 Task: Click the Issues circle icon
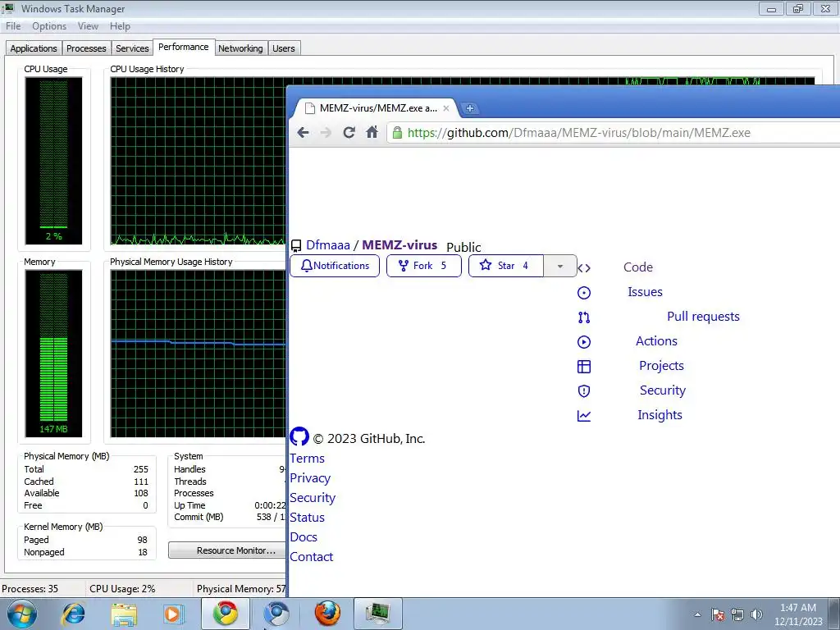click(x=584, y=293)
